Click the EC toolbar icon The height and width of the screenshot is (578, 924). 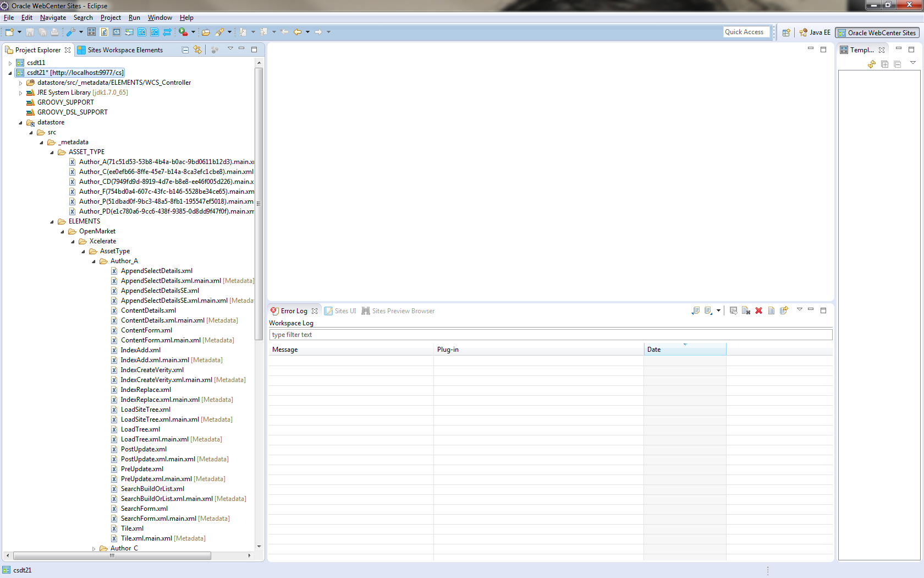pyautogui.click(x=142, y=32)
